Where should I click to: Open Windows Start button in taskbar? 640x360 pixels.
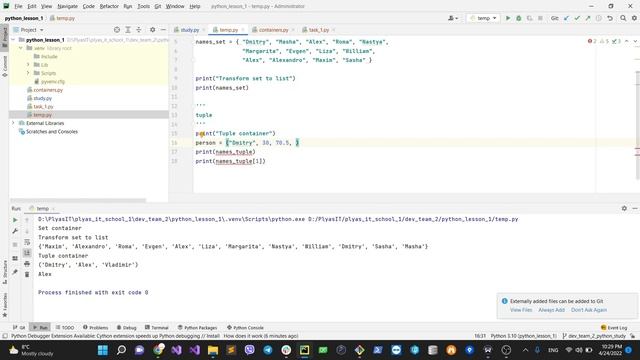pyautogui.click(x=103, y=350)
